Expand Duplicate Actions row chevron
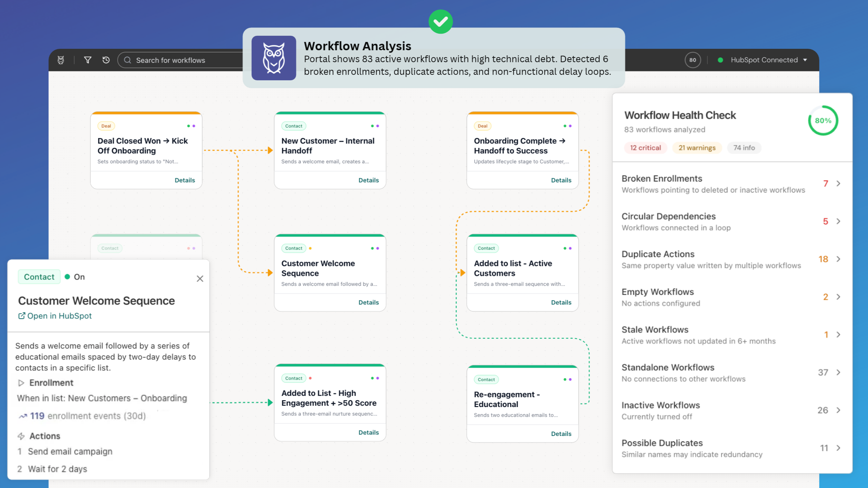868x488 pixels. (838, 259)
